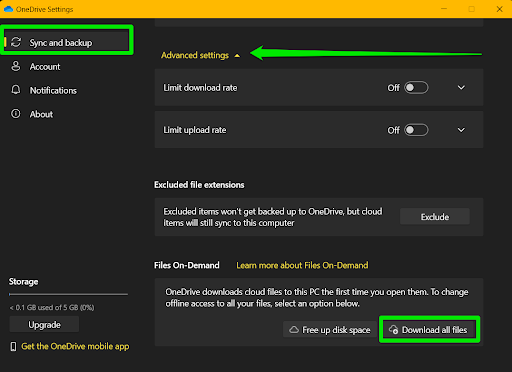Select the About section
This screenshot has width=512, height=372.
(41, 114)
